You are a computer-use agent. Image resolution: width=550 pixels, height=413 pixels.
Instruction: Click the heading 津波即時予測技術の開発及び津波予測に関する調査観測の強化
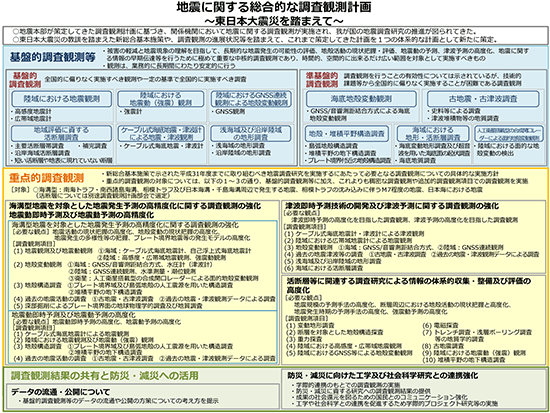[x=392, y=206]
